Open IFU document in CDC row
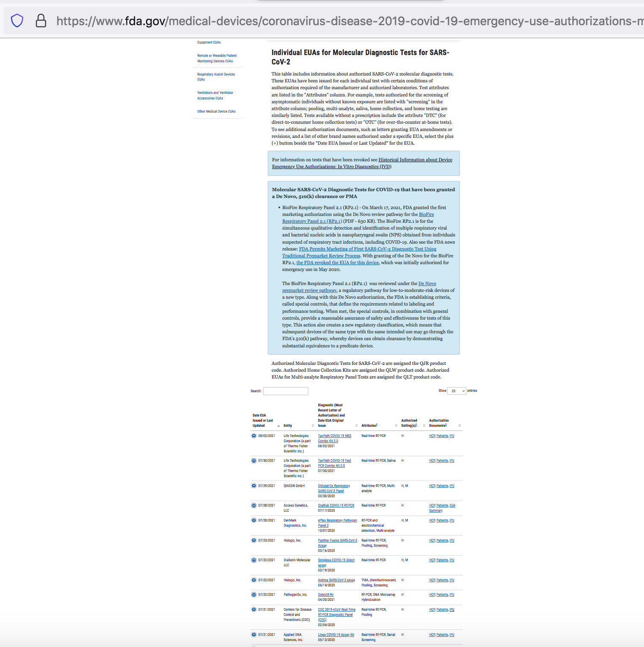This screenshot has height=647, width=644. click(452, 609)
